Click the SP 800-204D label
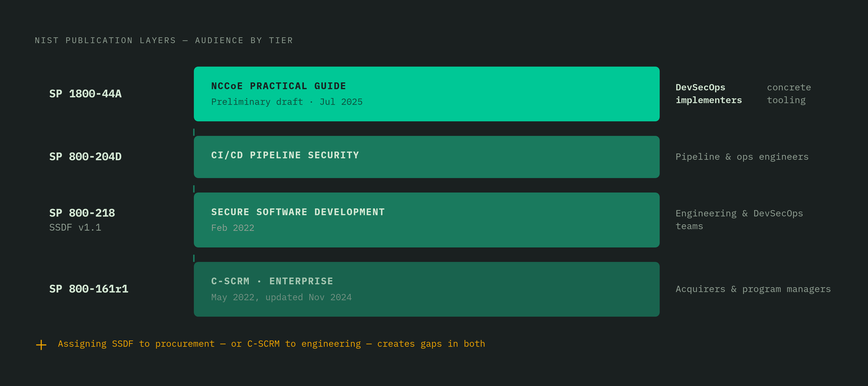 (85, 157)
